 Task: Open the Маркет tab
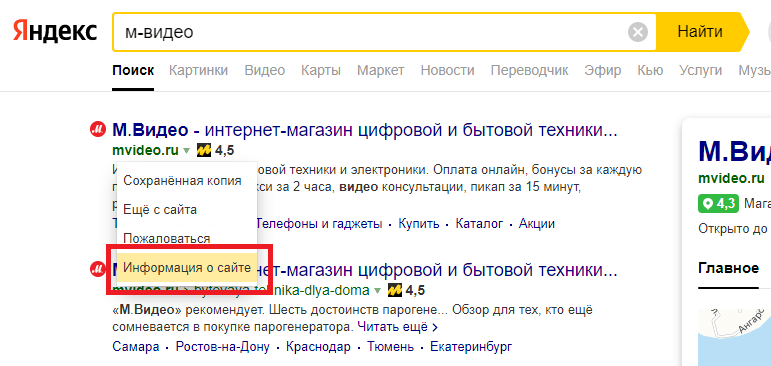381,70
